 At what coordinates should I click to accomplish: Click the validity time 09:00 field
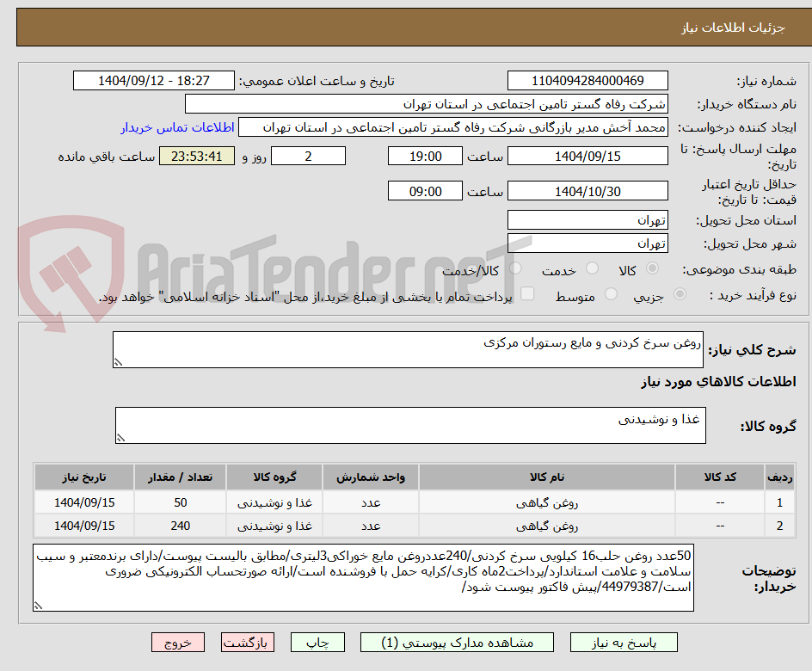coord(425,191)
